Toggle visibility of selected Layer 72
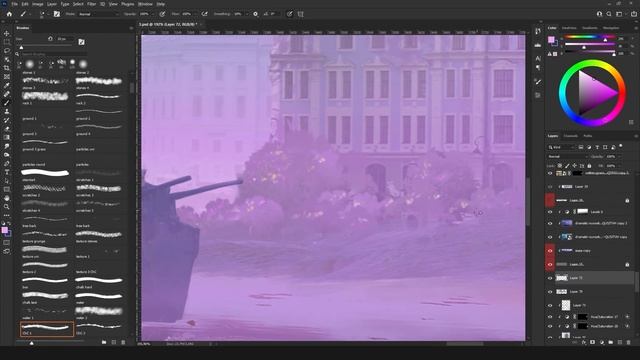640x360 pixels. [x=550, y=278]
